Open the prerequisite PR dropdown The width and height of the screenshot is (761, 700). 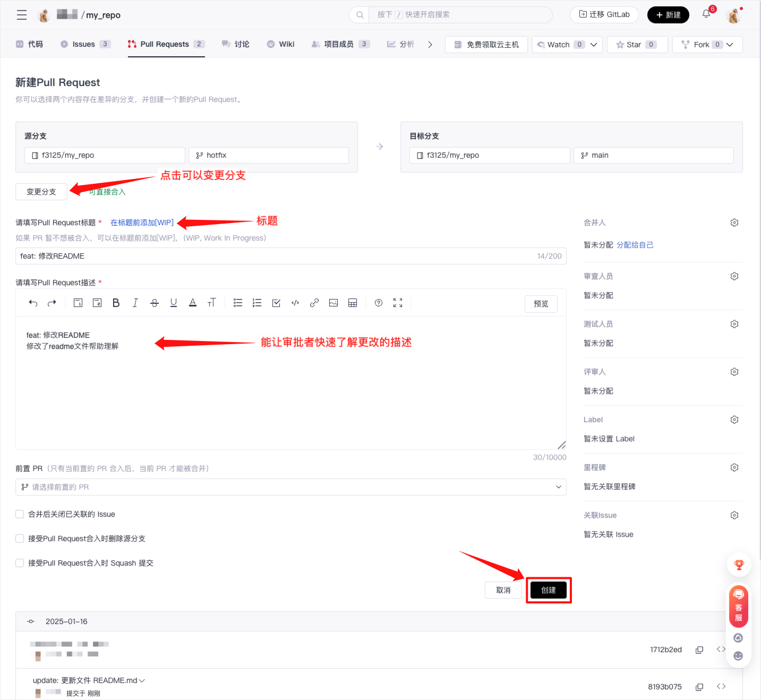(x=290, y=487)
